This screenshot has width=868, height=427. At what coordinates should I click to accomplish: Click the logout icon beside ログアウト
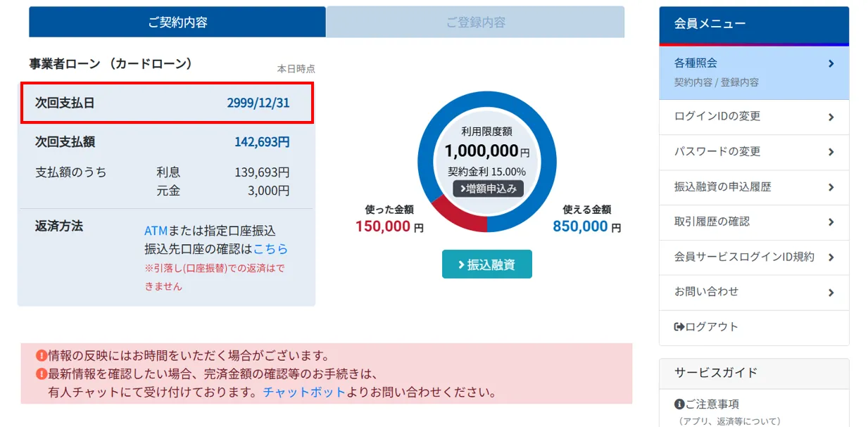tap(679, 327)
